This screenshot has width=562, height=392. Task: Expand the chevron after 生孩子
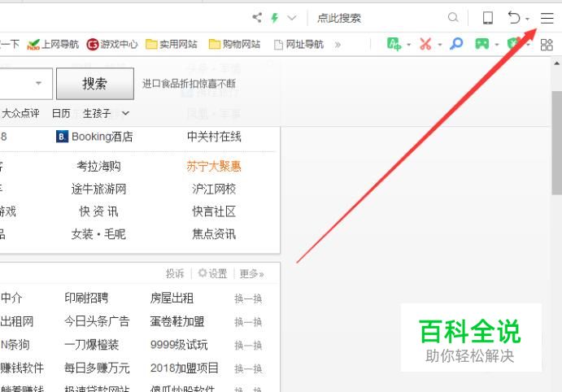[125, 114]
